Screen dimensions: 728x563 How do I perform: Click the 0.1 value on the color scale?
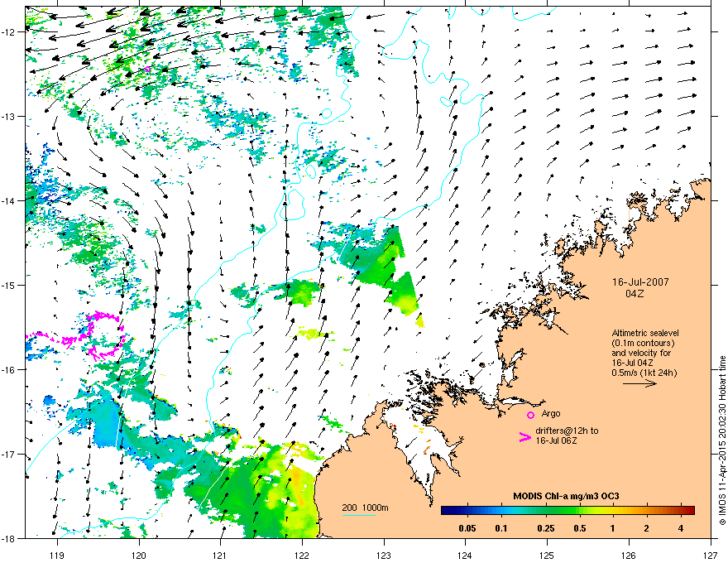(x=501, y=528)
